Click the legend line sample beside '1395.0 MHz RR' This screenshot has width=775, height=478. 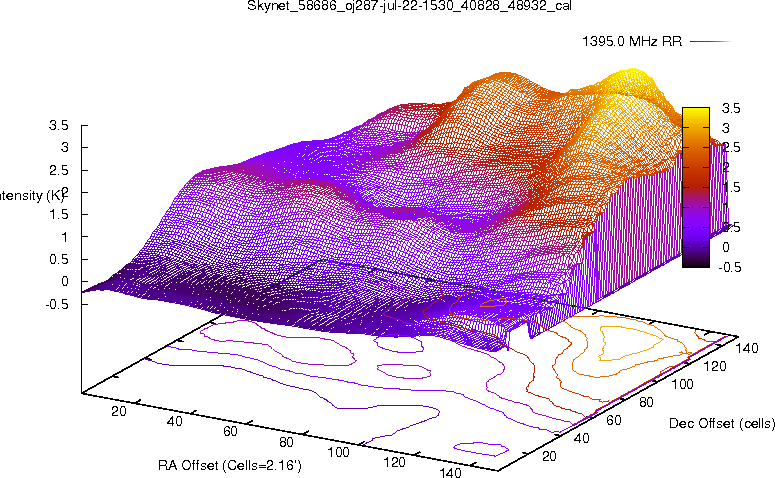710,42
